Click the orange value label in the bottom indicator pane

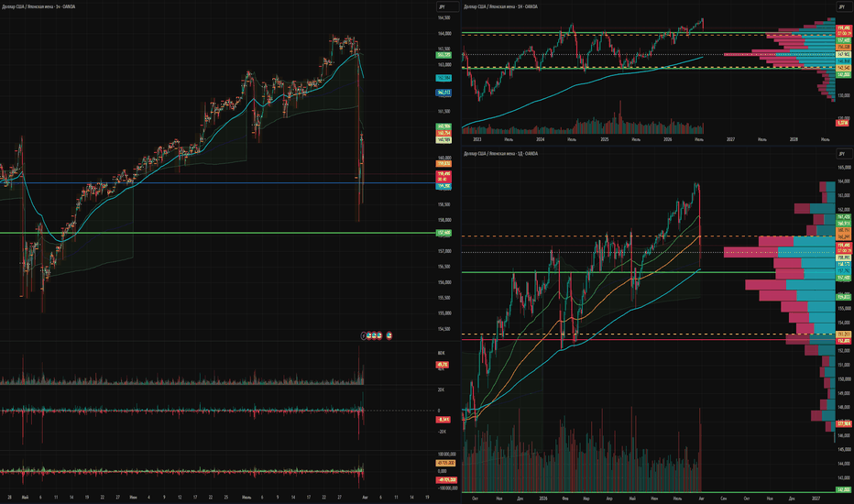pyautogui.click(x=446, y=463)
